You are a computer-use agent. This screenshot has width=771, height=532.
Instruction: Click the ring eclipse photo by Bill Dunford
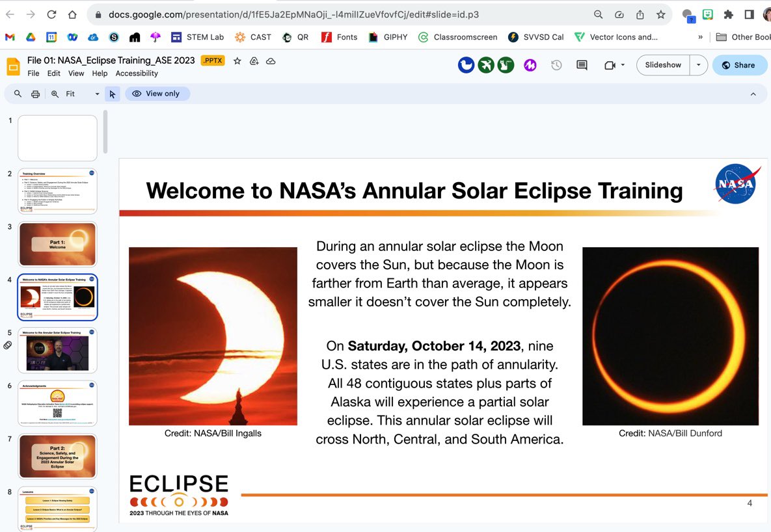[670, 336]
